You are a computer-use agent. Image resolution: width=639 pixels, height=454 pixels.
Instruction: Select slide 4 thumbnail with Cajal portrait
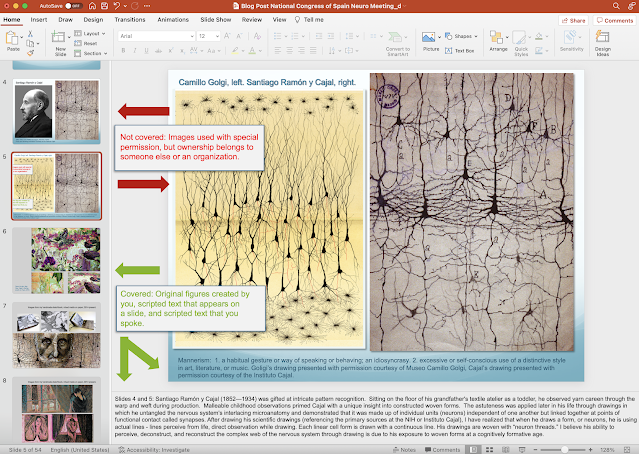pyautogui.click(x=57, y=111)
